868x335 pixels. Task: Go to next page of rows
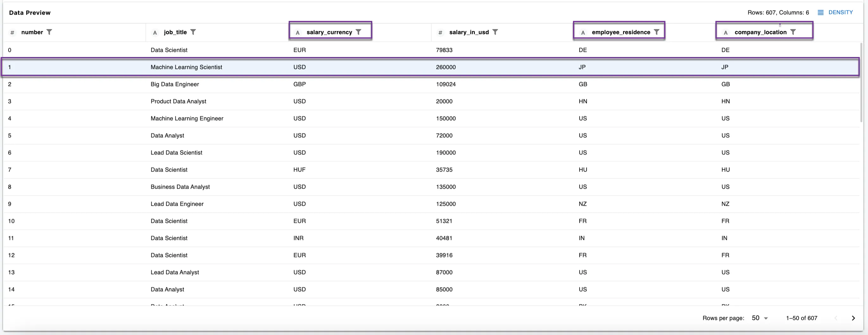pyautogui.click(x=853, y=318)
